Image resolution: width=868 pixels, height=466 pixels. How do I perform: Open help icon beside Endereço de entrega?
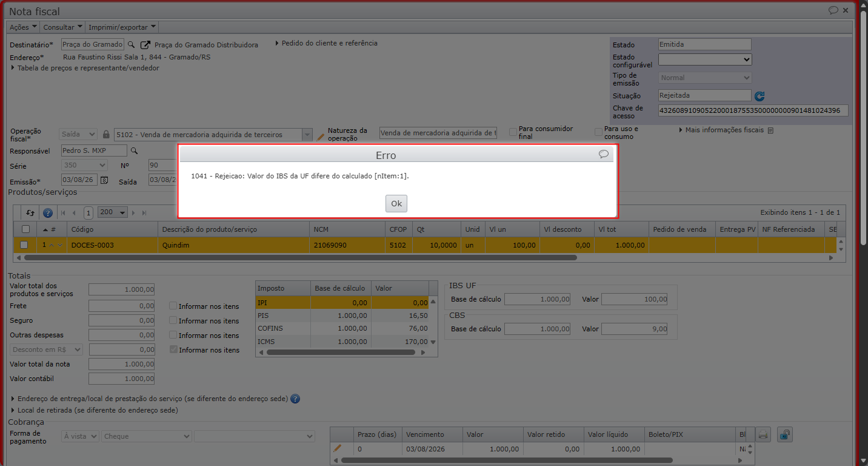point(295,399)
